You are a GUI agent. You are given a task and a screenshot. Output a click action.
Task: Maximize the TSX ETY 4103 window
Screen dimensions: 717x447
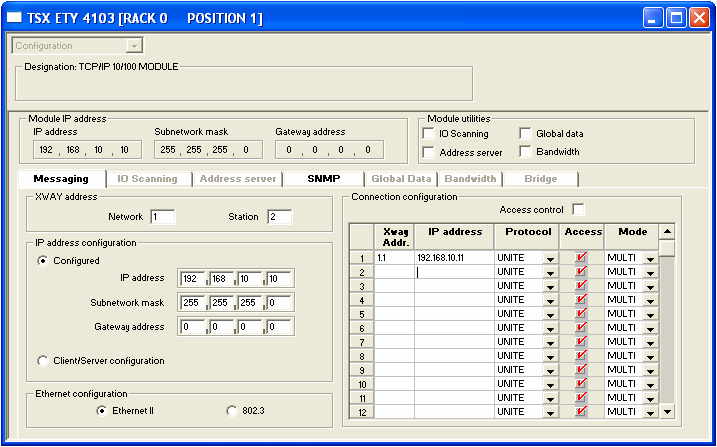pos(676,18)
